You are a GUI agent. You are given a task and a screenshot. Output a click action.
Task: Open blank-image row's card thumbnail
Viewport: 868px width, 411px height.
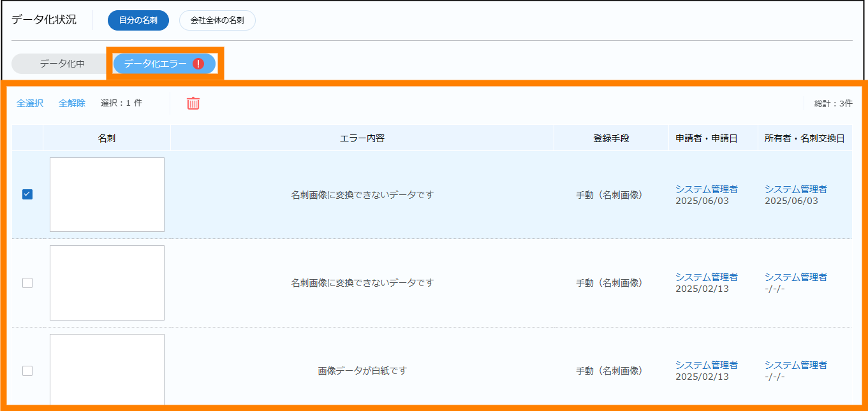pos(107,370)
